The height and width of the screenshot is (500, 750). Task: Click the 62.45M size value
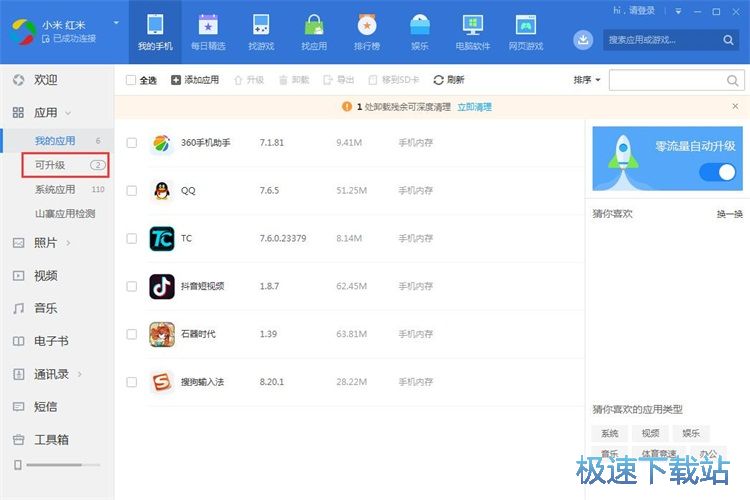coord(352,286)
